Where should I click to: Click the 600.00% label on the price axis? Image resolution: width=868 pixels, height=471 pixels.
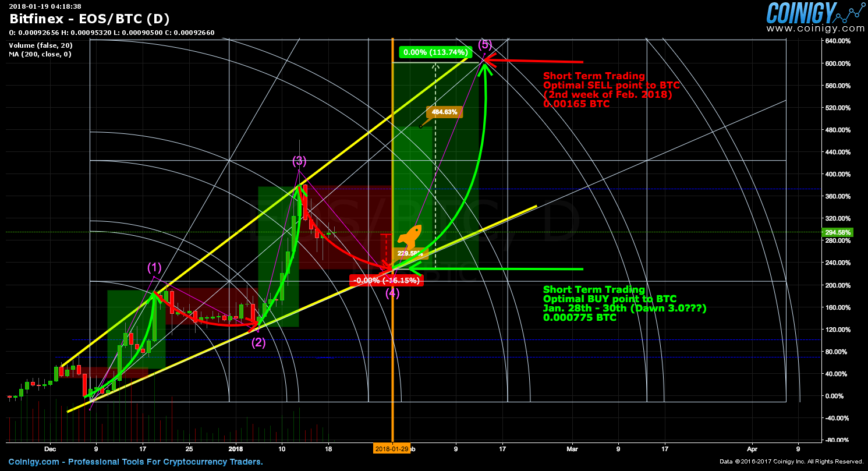coord(839,63)
